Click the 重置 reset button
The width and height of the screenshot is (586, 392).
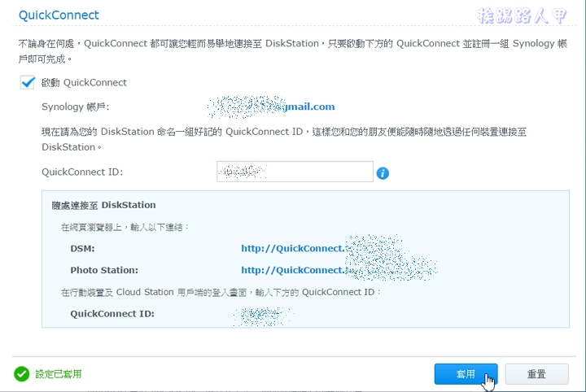536,374
